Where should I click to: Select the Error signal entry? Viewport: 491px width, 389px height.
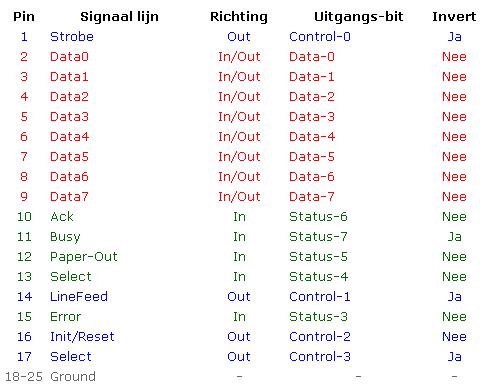(x=65, y=317)
